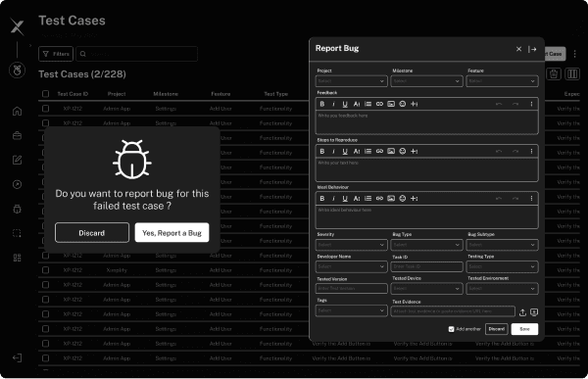Click Yes, Report a Bug button
The image size is (588, 379).
click(x=171, y=233)
